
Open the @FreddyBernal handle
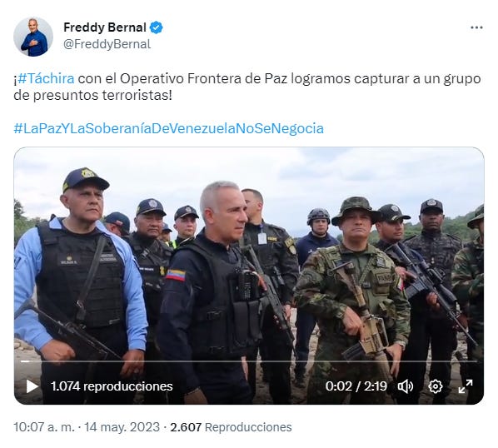tap(107, 44)
